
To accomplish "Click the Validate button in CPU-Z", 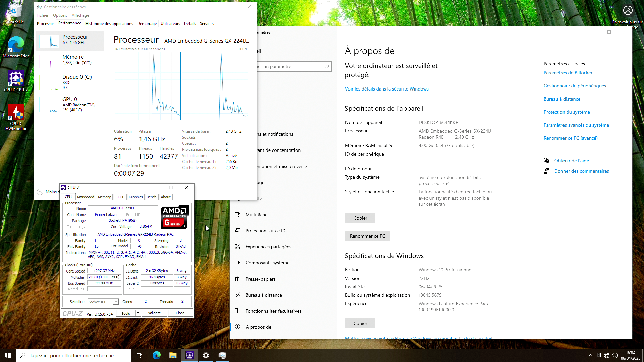I will 154,313.
